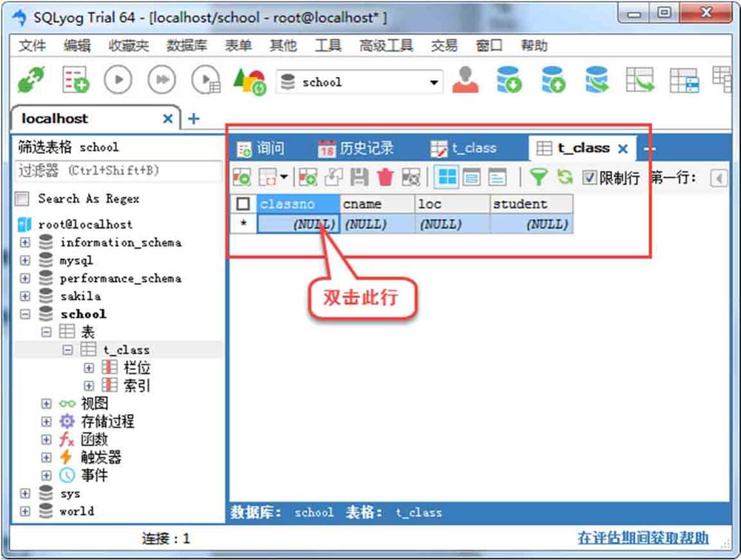The width and height of the screenshot is (741, 560).
Task: Collapse the 表 tables node
Action: (x=46, y=332)
